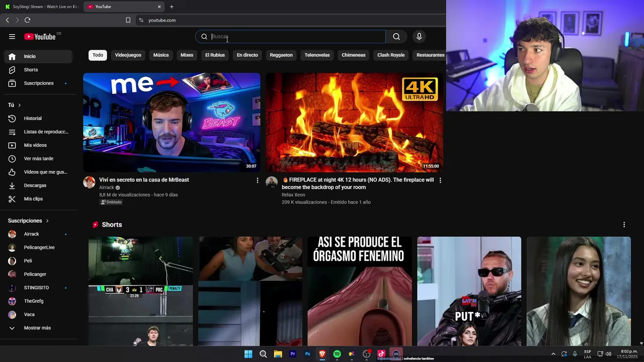Screen dimensions: 644x362
Task: Open the CHA 3-1 PRC match Short
Action: coord(140,291)
